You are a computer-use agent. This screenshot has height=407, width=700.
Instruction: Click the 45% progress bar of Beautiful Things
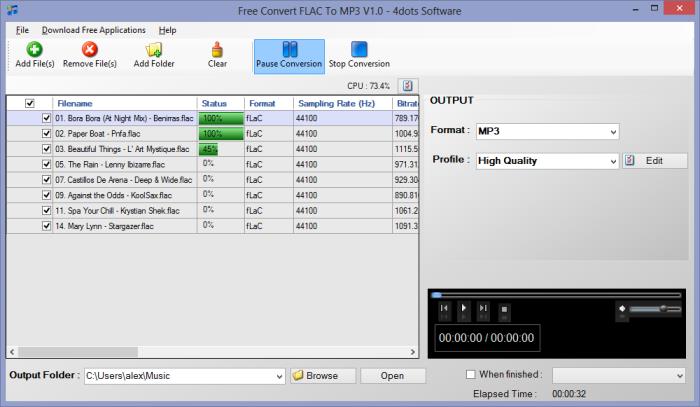208,149
